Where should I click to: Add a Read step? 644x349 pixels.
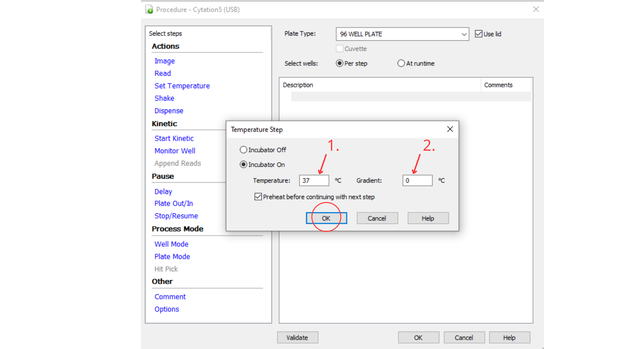(x=162, y=73)
